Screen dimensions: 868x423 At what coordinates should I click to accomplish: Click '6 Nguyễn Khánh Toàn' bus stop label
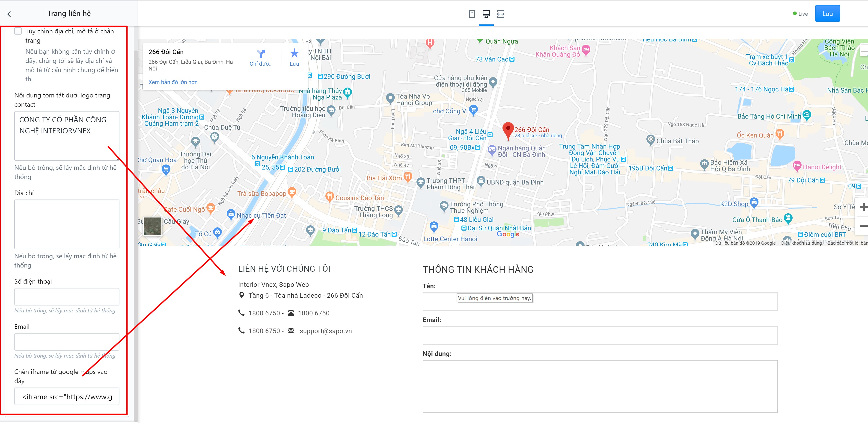click(x=282, y=157)
